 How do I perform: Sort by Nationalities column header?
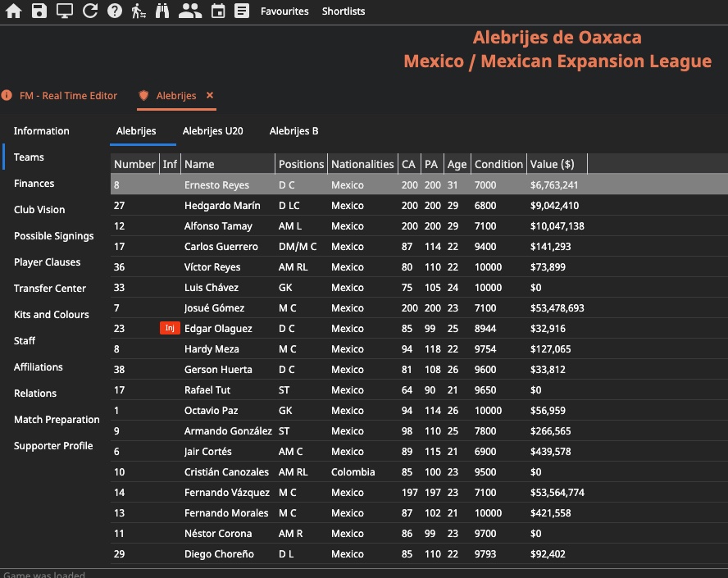pos(362,164)
